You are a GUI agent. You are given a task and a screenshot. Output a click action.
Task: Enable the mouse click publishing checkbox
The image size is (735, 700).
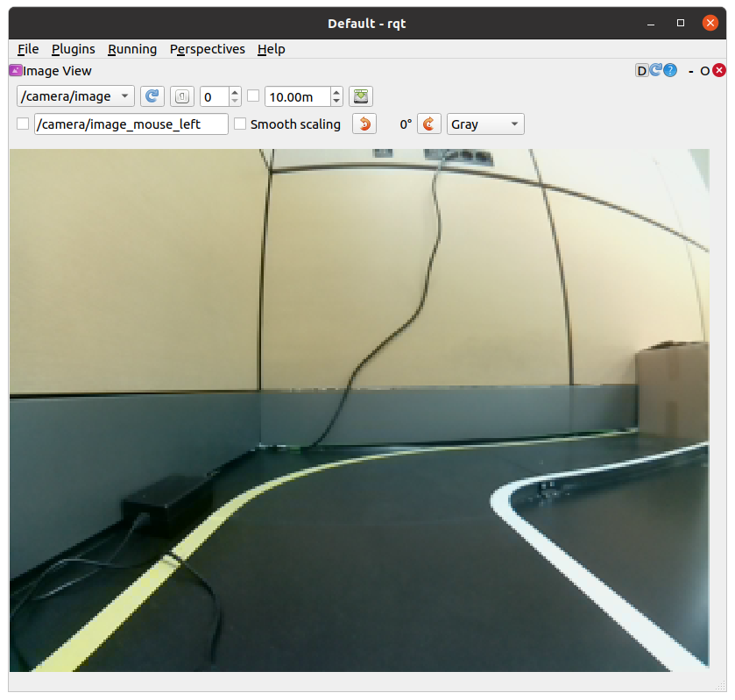[23, 124]
